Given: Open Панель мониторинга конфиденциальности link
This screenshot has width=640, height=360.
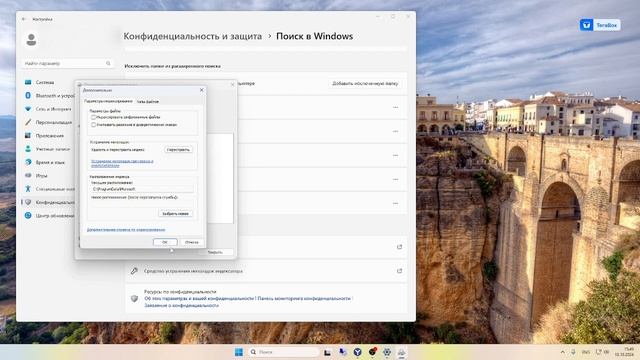Looking at the screenshot, I should (x=304, y=298).
